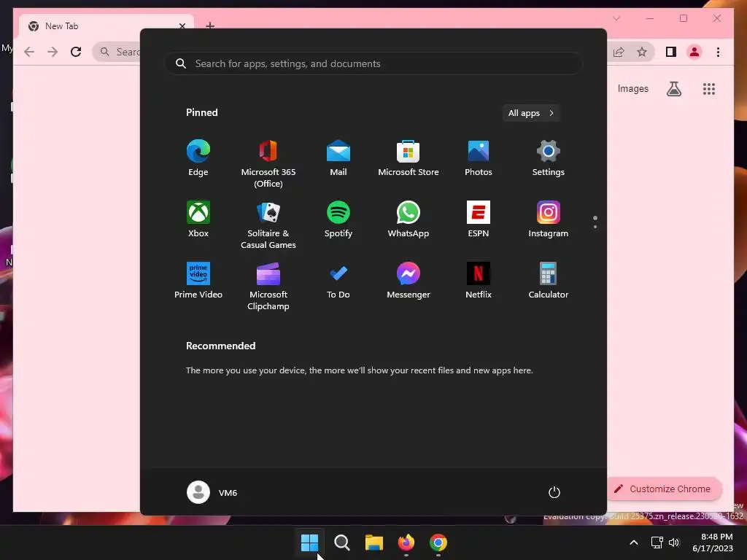Launch Spotify from pinned apps
The image size is (747, 560).
click(338, 219)
